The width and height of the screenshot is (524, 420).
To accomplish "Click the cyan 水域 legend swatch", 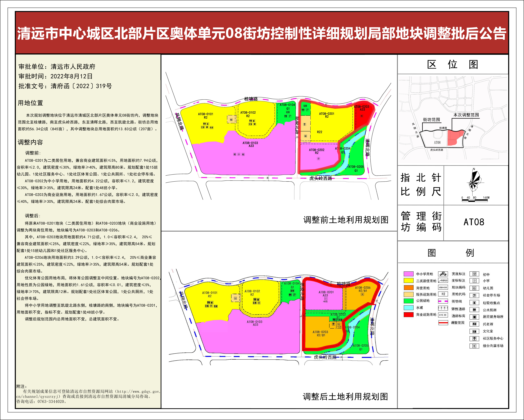I will point(409,308).
